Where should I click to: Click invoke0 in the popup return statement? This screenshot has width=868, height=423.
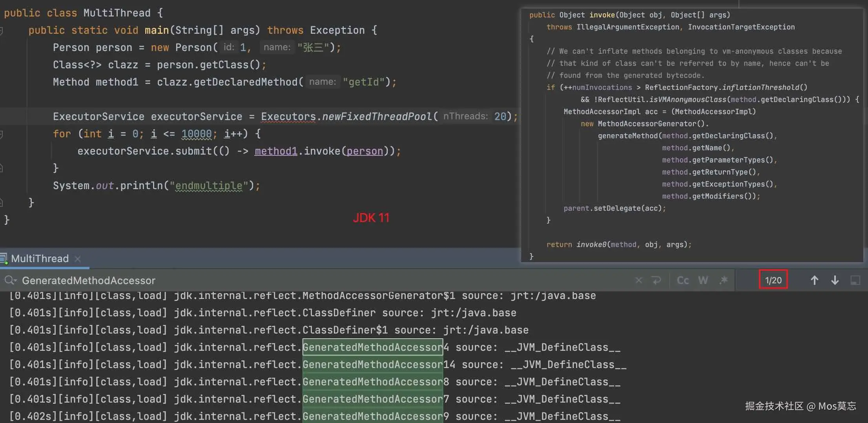[x=591, y=245]
